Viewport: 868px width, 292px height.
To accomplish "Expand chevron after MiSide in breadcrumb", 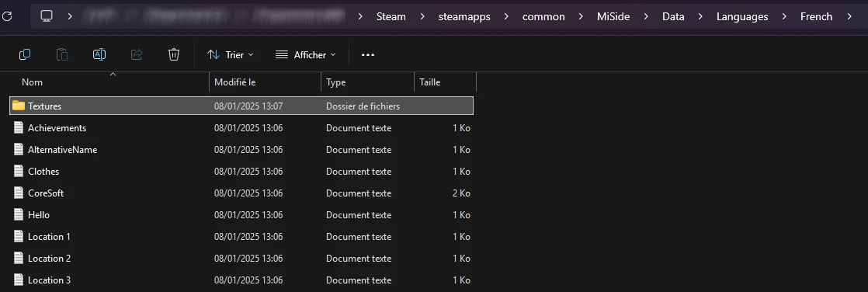I will [646, 16].
